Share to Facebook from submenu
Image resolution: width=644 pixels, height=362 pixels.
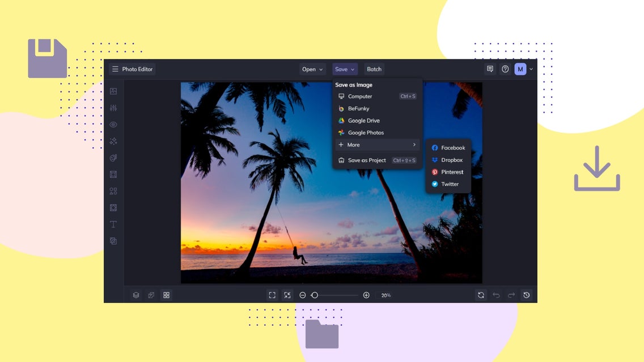point(448,148)
